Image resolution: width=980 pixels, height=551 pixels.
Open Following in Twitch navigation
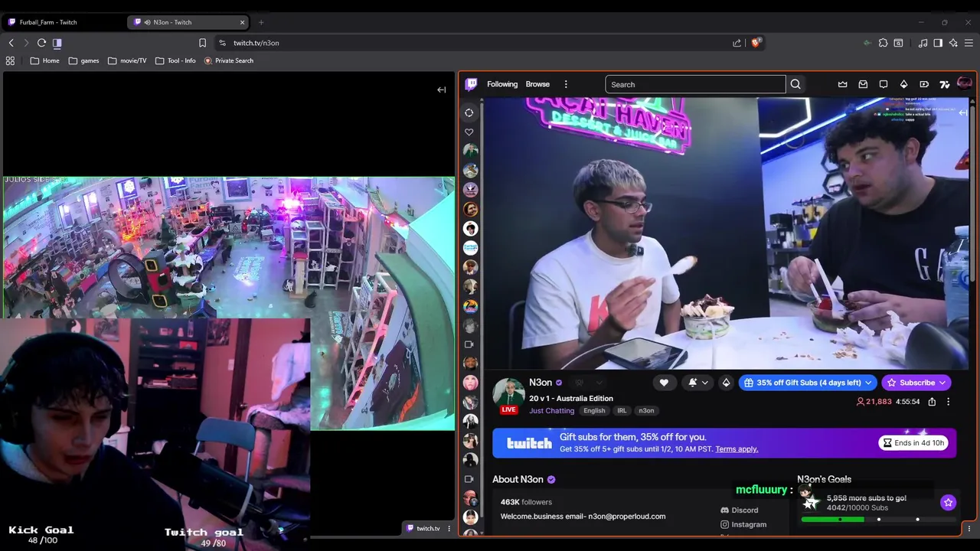click(502, 84)
